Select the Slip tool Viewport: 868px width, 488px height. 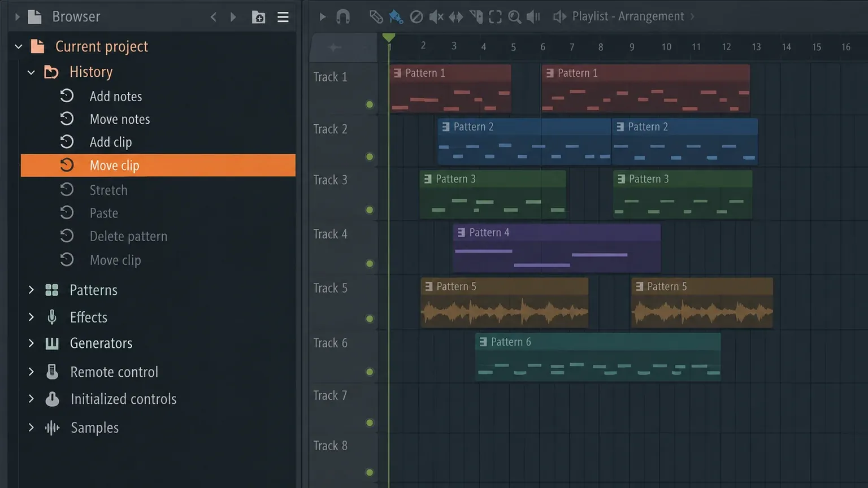[x=455, y=17]
